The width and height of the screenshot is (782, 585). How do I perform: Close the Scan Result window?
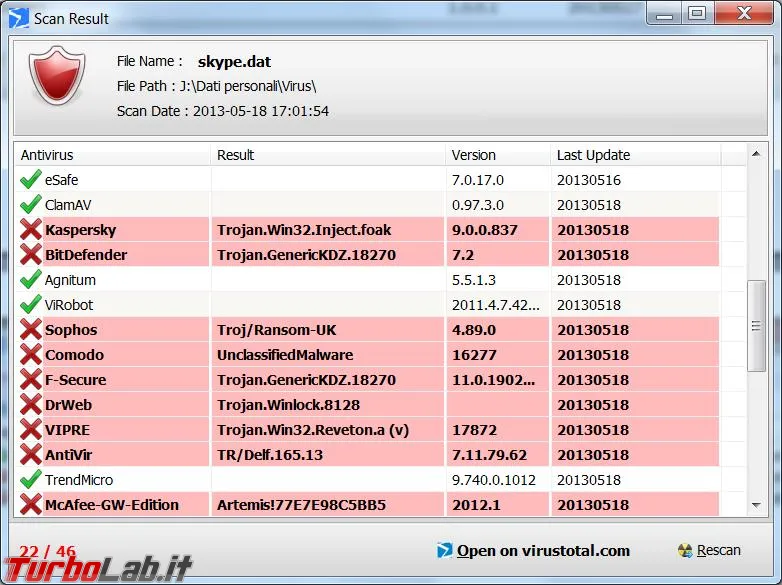[x=743, y=13]
